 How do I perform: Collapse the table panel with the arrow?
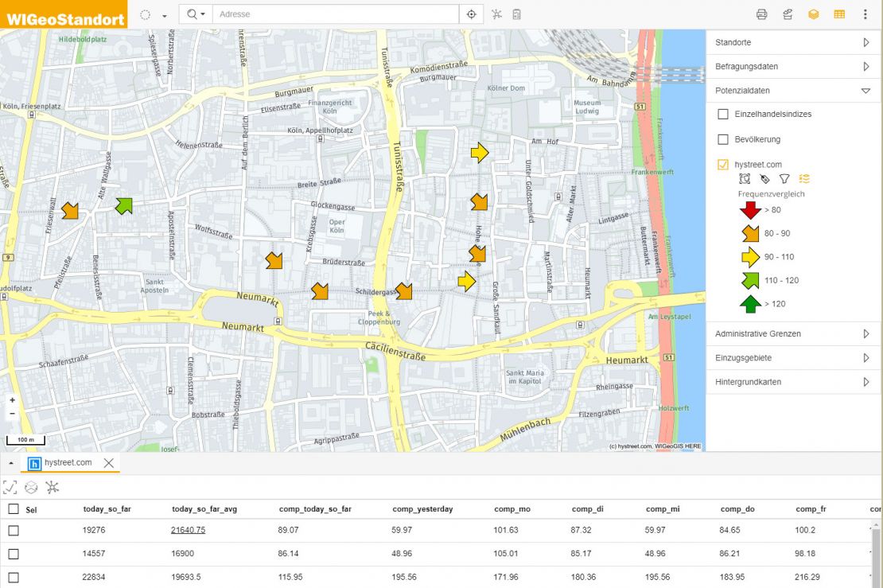pyautogui.click(x=10, y=464)
